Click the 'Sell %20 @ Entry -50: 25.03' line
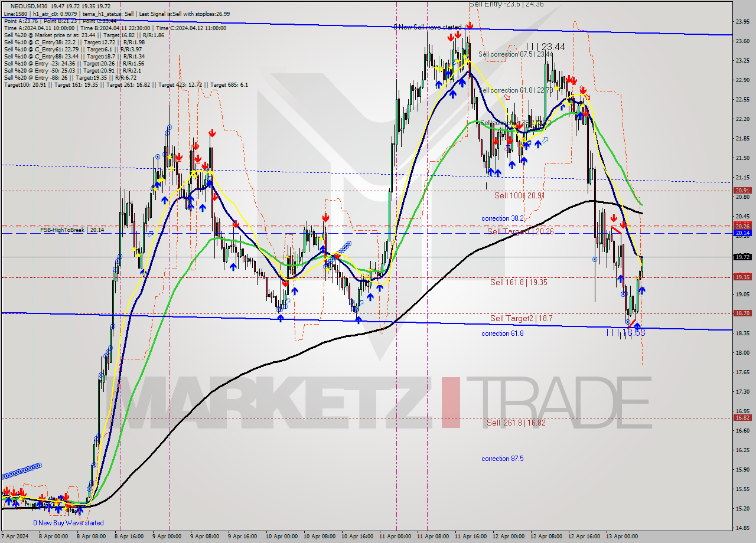The width and height of the screenshot is (756, 543). click(72, 70)
